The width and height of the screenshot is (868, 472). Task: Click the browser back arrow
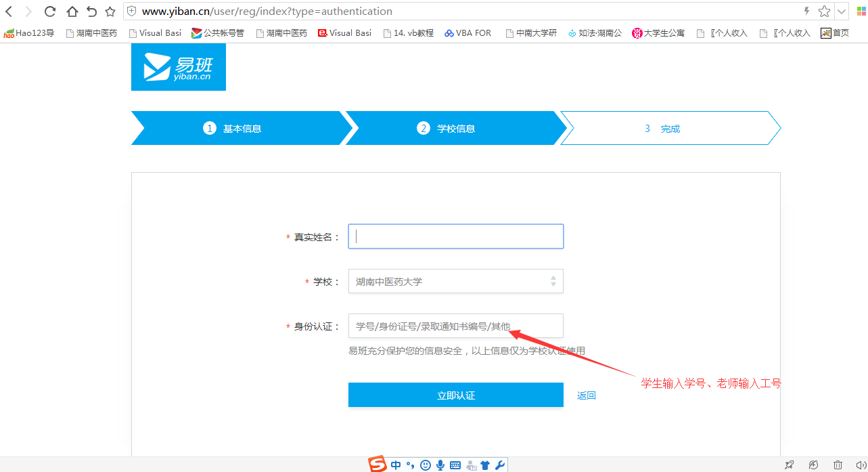[x=9, y=12]
